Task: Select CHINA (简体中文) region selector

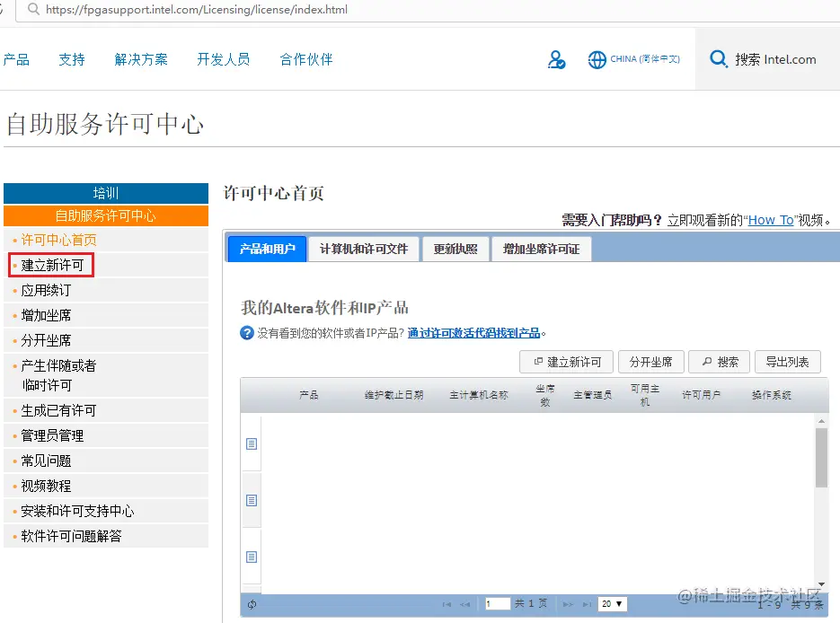Action: (x=644, y=59)
